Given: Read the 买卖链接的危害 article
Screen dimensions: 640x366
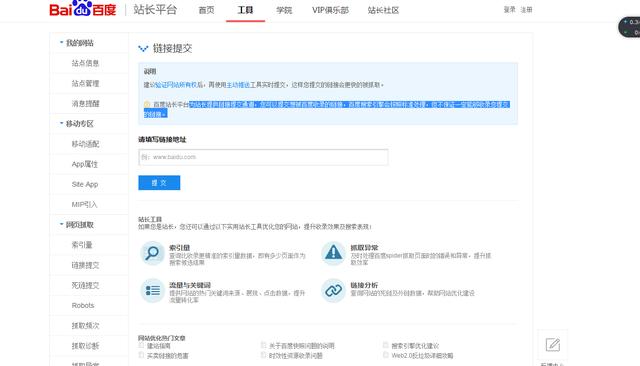Looking at the screenshot, I should [168, 356].
